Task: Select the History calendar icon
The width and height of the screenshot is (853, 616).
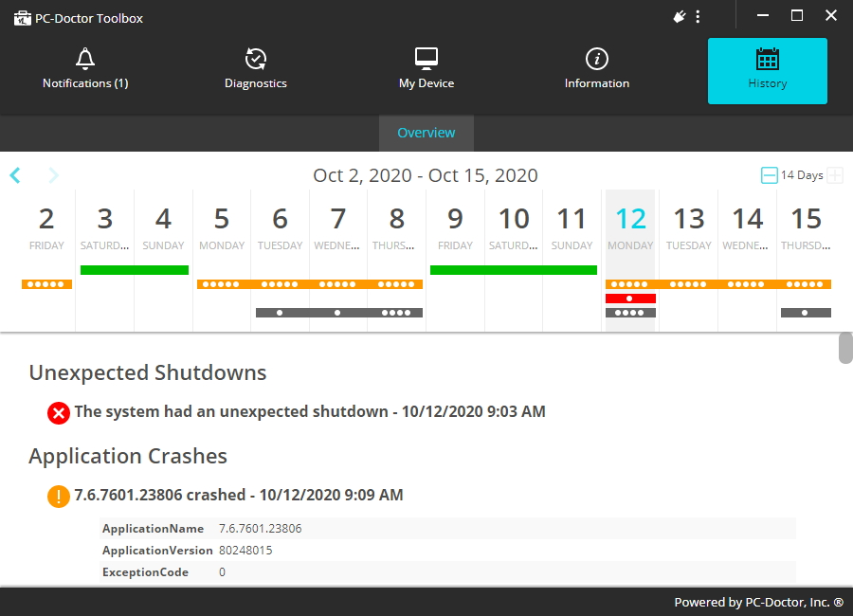Action: click(x=768, y=59)
